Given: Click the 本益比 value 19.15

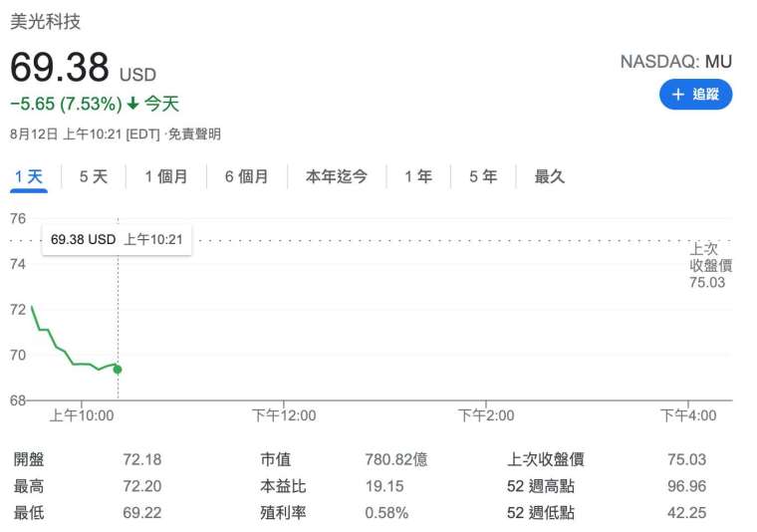Looking at the screenshot, I should [x=384, y=486].
